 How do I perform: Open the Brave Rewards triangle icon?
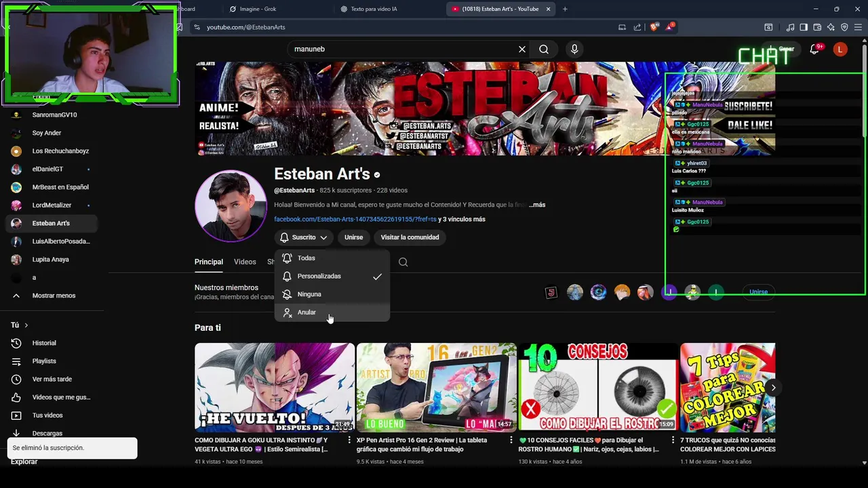670,27
